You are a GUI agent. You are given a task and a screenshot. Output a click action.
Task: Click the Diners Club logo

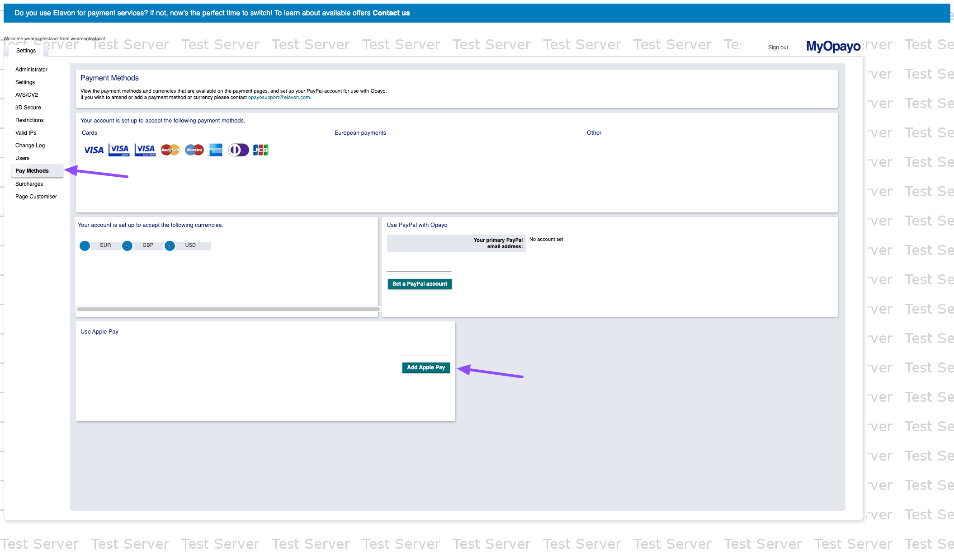pyautogui.click(x=238, y=150)
